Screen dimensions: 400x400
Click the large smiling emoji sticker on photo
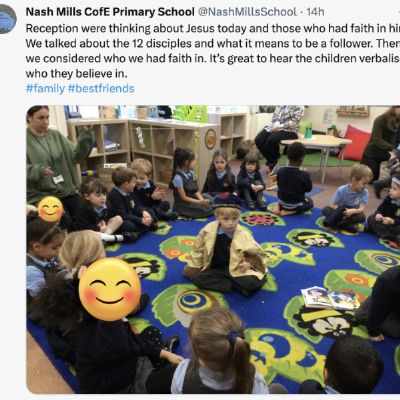(110, 289)
